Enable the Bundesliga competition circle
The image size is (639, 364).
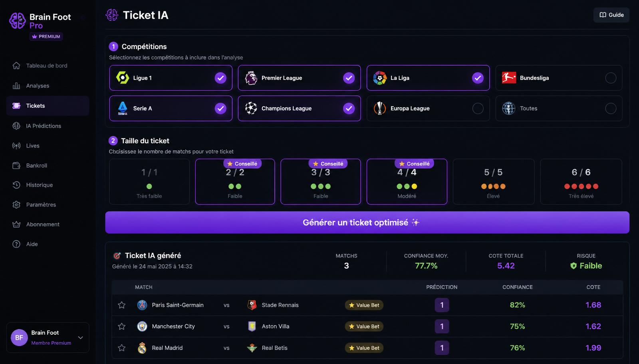pos(611,78)
